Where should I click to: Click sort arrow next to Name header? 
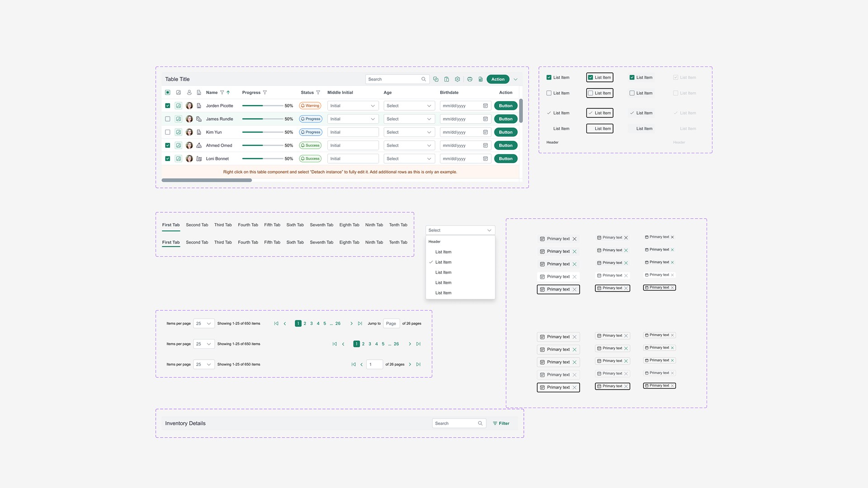coord(228,93)
